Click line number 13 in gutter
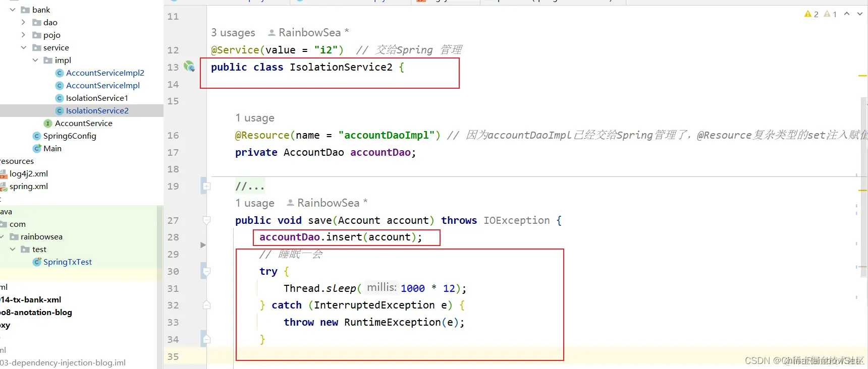 coord(173,67)
